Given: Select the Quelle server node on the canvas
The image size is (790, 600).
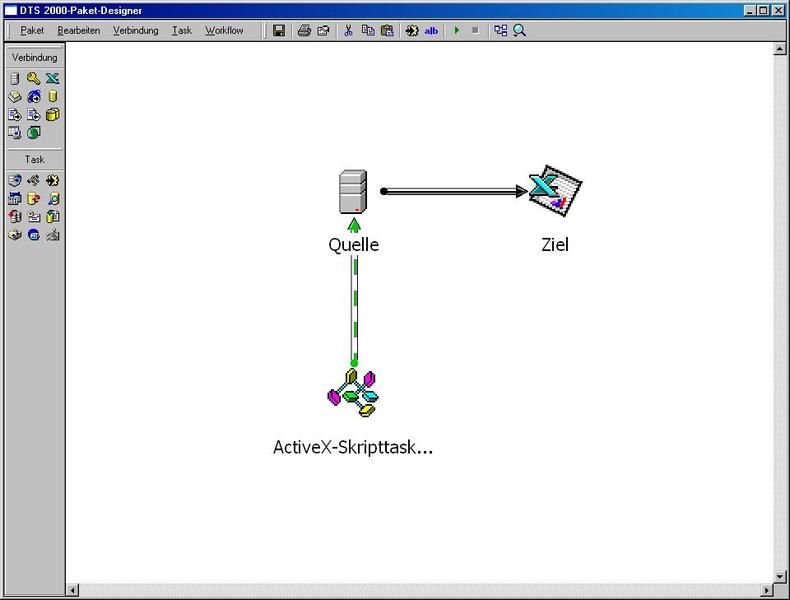Looking at the screenshot, I should pos(353,191).
